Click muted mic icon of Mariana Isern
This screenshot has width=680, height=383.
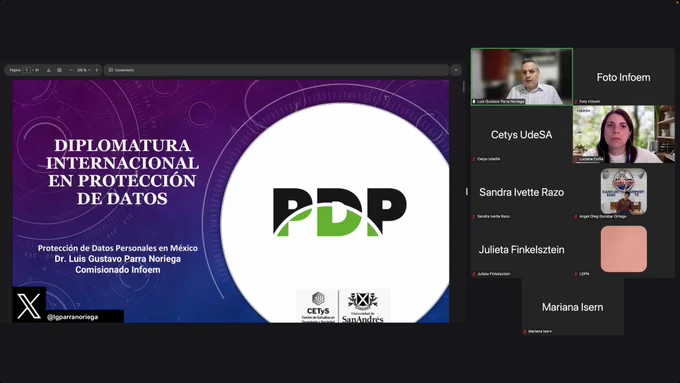coord(525,331)
